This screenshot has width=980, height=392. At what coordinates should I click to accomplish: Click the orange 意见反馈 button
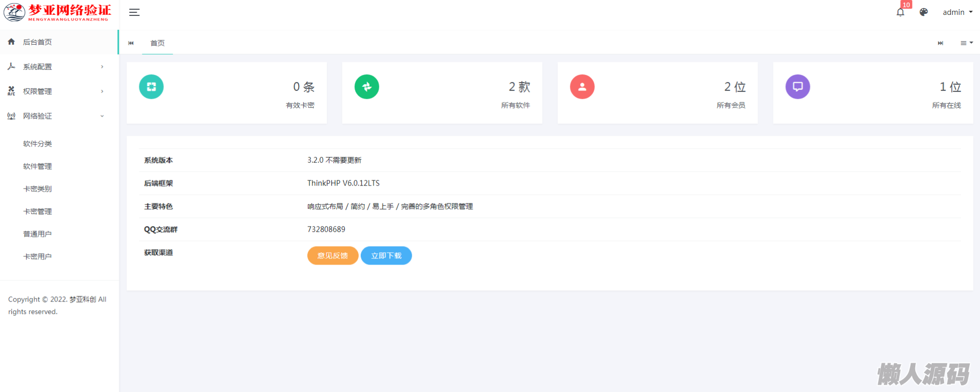332,255
